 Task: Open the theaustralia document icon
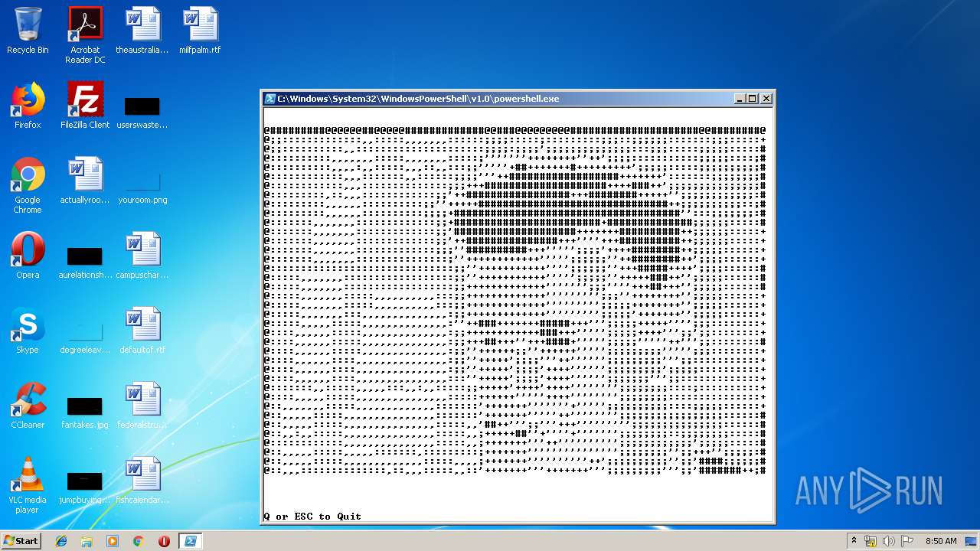click(x=142, y=31)
